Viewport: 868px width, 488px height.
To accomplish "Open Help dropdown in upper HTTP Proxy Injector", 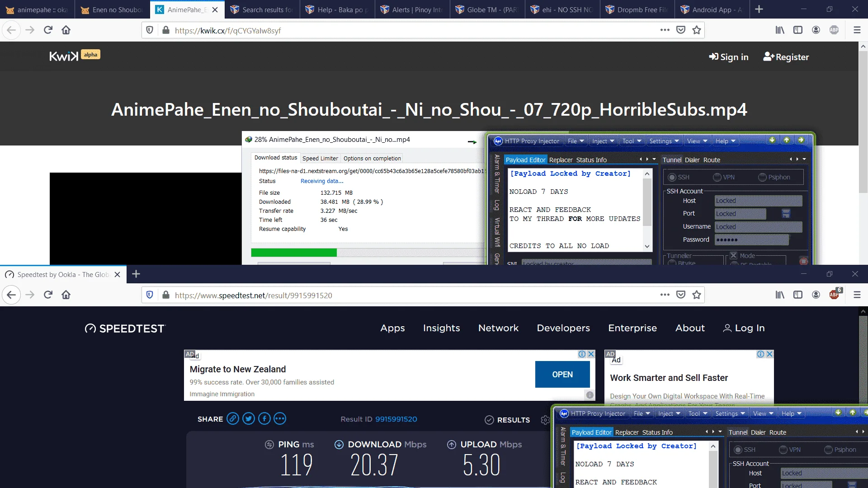I will coord(725,141).
